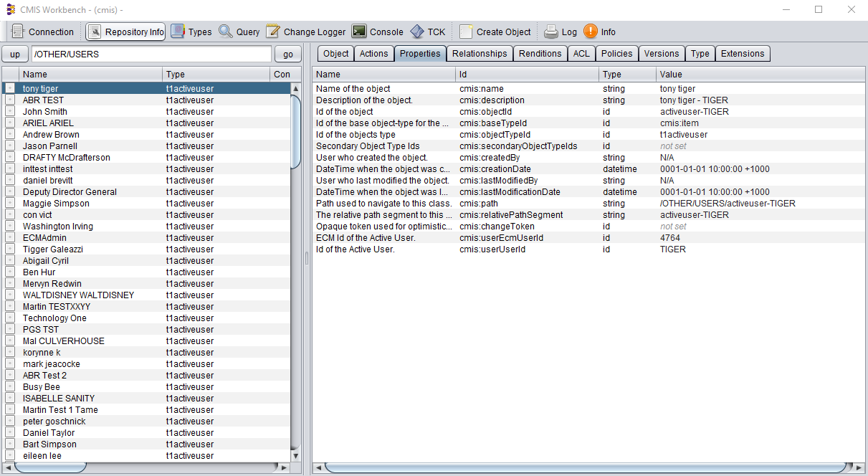Select the peter goschnick row

pos(147,422)
